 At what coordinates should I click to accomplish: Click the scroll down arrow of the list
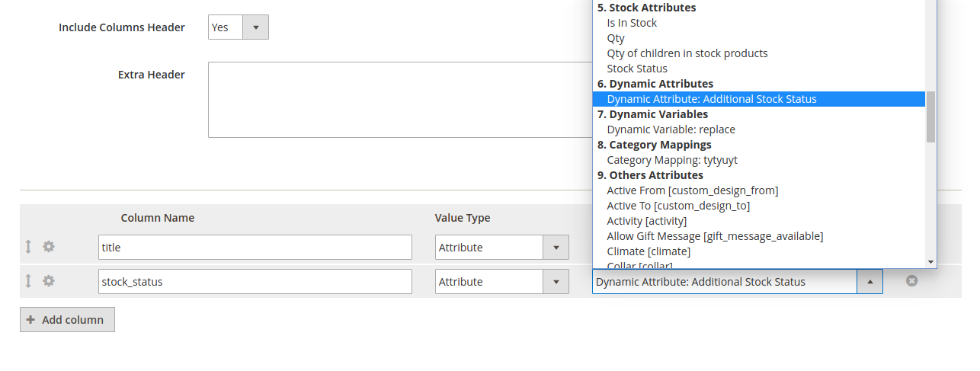pos(930,262)
